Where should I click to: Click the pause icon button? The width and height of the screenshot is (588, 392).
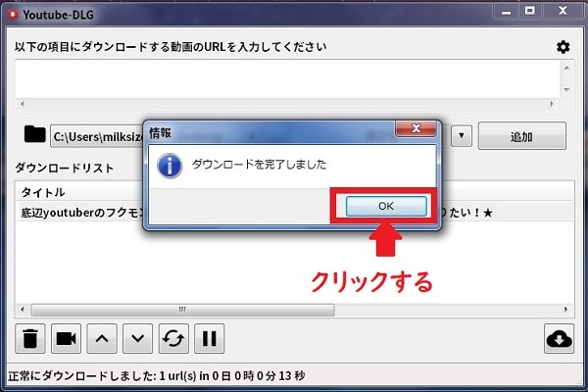210,339
